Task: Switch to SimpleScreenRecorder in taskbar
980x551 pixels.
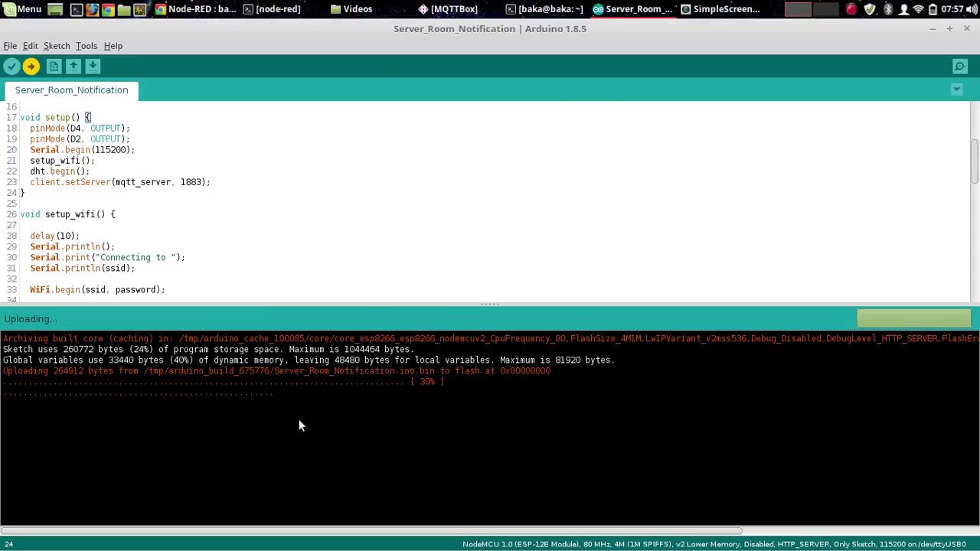Action: point(721,9)
